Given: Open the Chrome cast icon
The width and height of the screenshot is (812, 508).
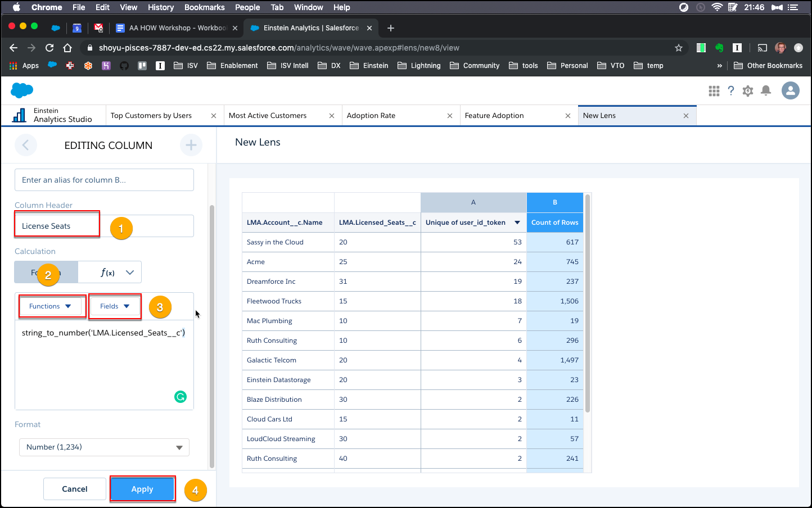Looking at the screenshot, I should [x=762, y=48].
